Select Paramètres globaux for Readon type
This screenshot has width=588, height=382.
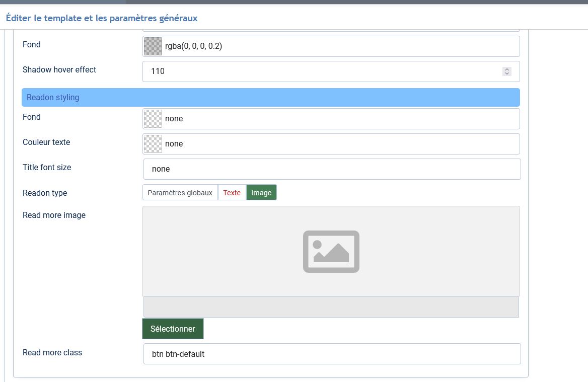[x=180, y=193]
